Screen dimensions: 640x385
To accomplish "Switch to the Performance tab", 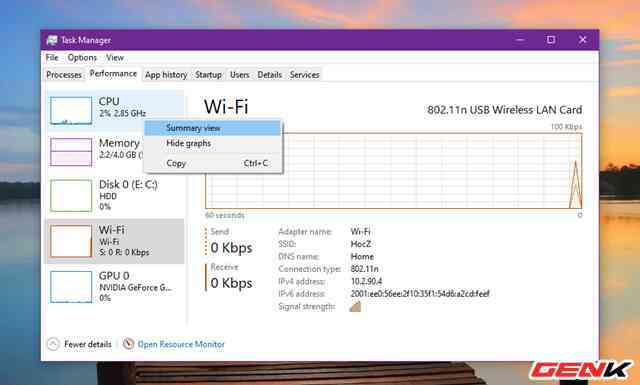I will [x=113, y=74].
